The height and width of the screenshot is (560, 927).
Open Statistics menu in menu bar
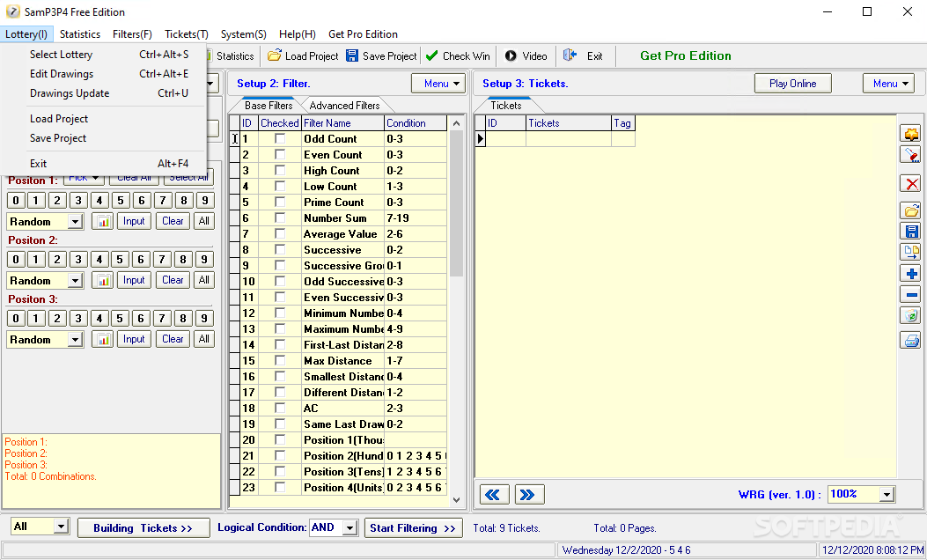(80, 34)
